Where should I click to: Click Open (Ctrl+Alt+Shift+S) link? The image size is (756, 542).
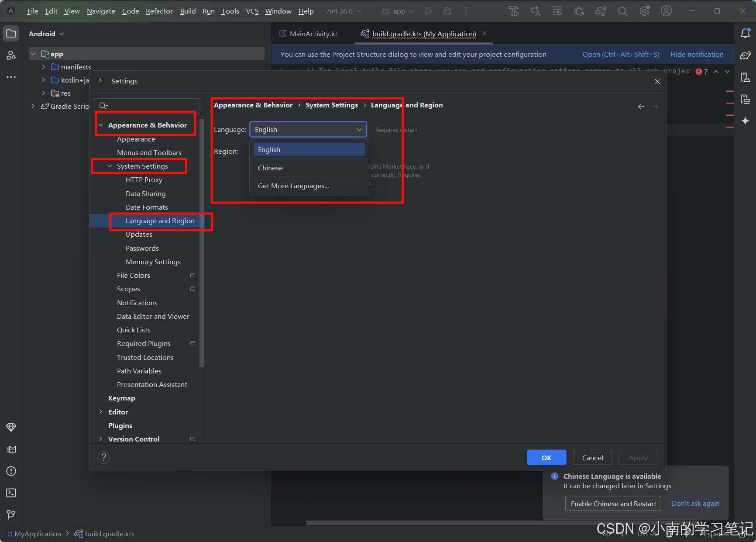click(621, 54)
